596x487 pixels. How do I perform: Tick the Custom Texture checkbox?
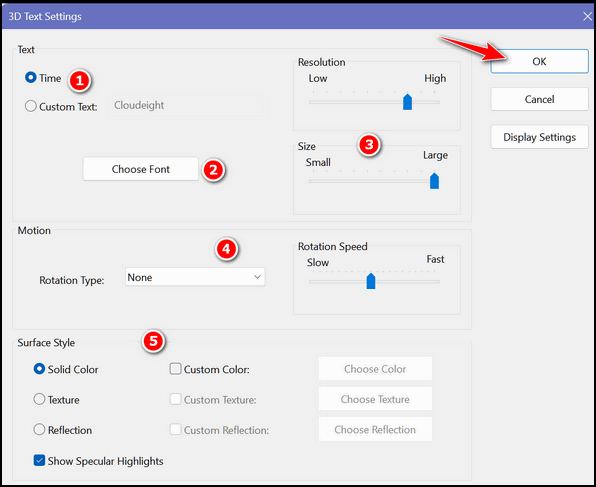point(175,399)
